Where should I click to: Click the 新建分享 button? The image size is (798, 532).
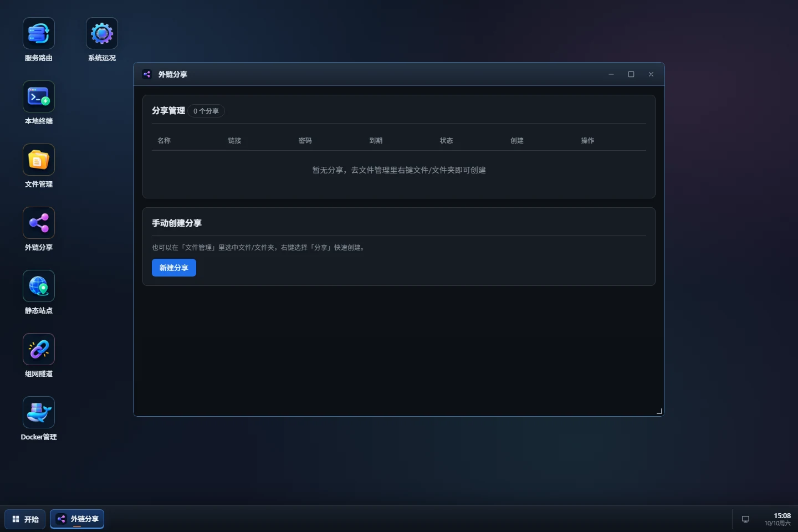174,268
